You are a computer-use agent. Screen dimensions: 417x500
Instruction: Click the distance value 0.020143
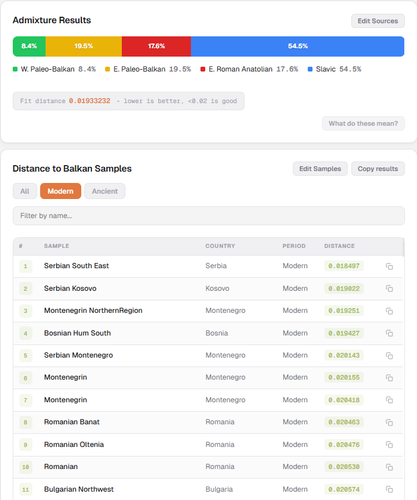(x=344, y=355)
